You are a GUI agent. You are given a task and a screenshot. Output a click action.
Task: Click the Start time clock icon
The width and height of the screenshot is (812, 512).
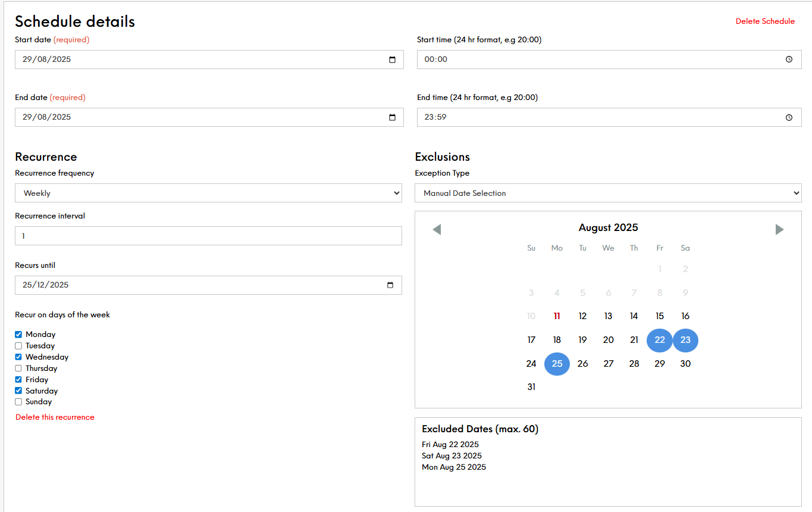coord(789,60)
